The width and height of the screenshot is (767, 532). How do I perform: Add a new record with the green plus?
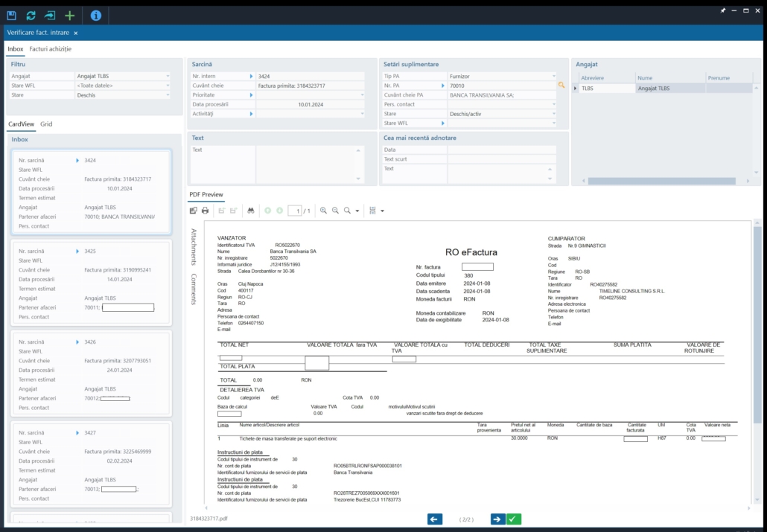tap(69, 16)
